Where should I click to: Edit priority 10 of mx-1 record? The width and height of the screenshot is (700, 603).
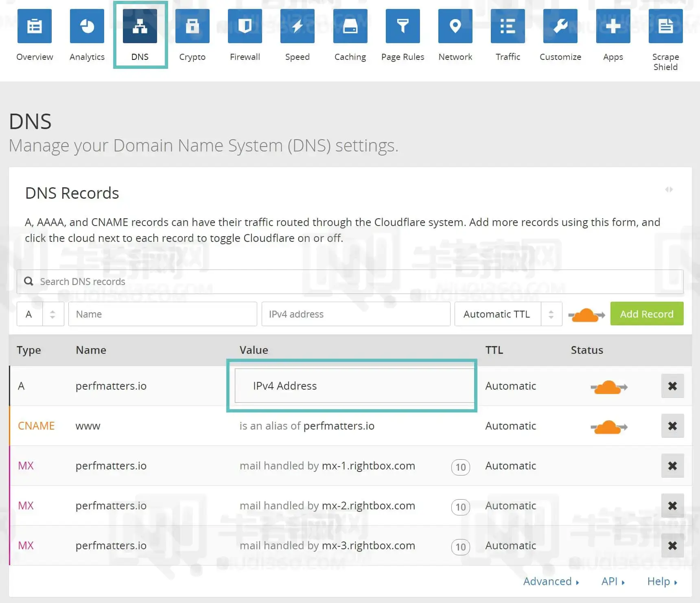461,467
